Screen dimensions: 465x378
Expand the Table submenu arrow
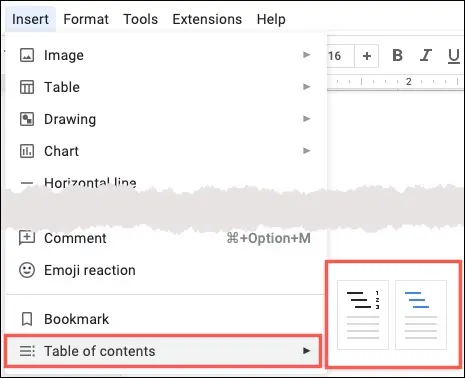(x=306, y=87)
